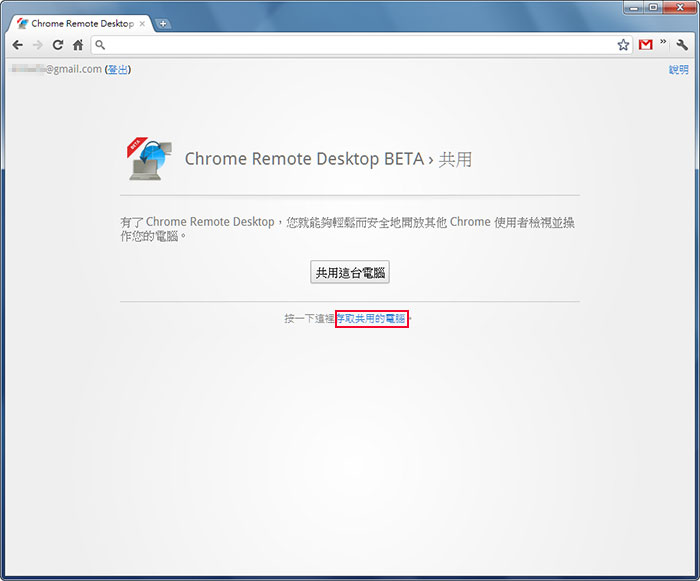Viewport: 700px width, 581px height.
Task: Bookmark this page with the star icon
Action: tap(623, 45)
